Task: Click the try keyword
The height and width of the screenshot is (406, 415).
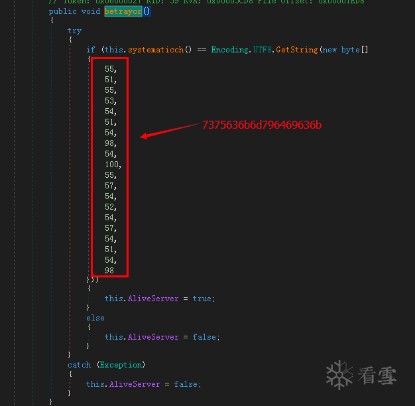Action: [74, 31]
